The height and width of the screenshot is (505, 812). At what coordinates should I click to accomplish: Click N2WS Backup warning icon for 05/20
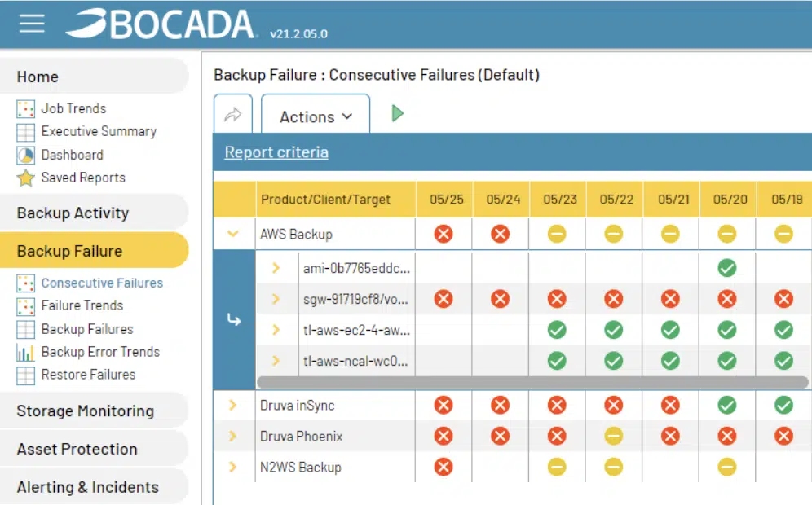(x=727, y=468)
